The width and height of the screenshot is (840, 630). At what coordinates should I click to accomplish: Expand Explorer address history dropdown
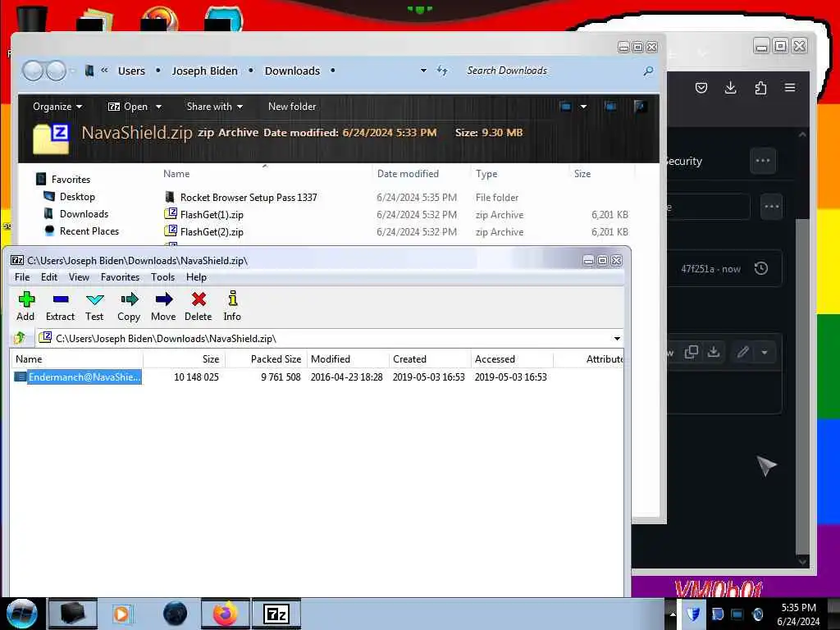click(423, 71)
